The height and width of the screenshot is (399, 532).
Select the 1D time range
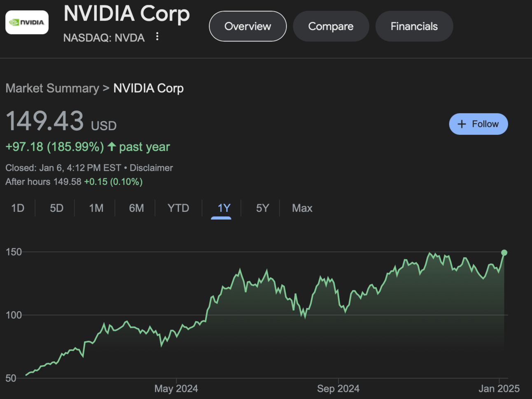(18, 208)
